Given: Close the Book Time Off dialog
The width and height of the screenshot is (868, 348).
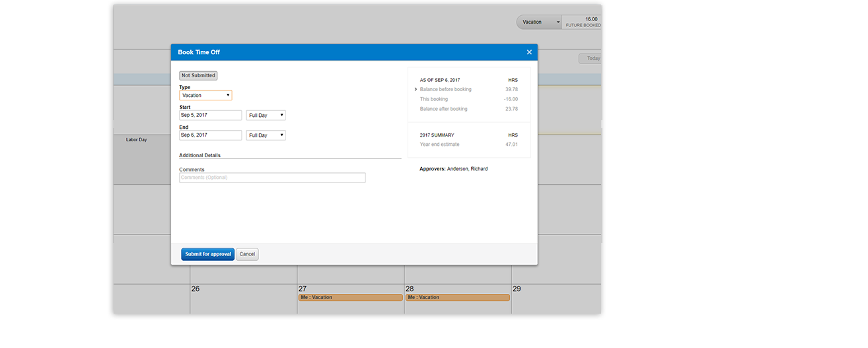Looking at the screenshot, I should [529, 52].
